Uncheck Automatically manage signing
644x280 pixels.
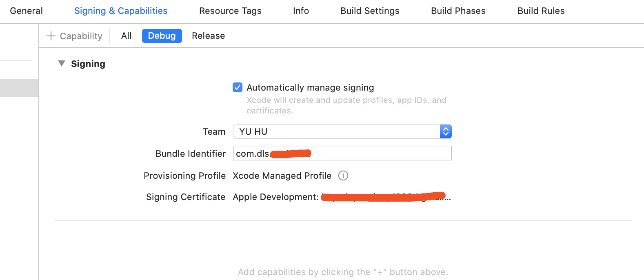pos(238,87)
